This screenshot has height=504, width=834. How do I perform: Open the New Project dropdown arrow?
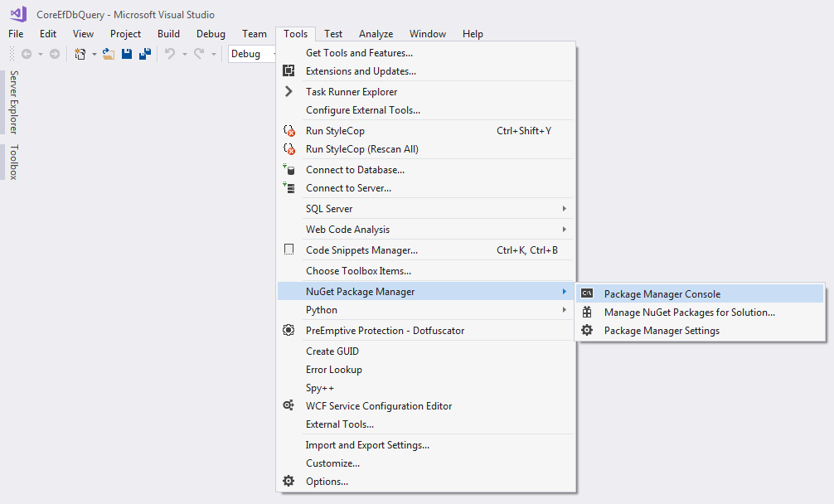(x=94, y=55)
